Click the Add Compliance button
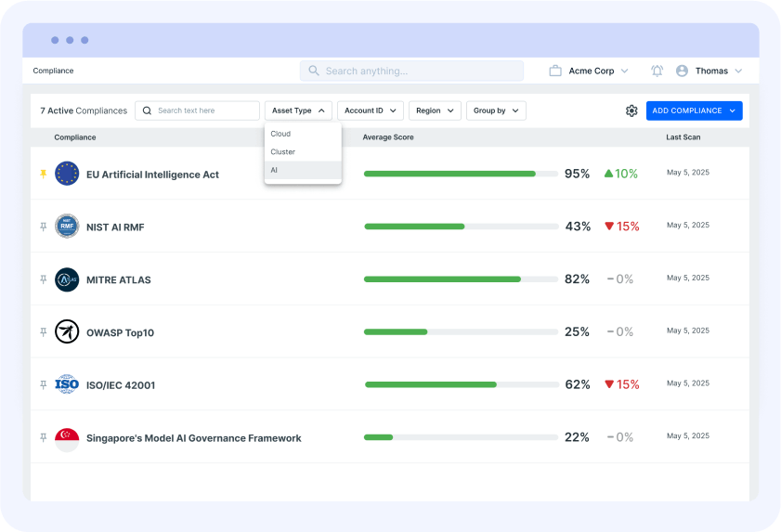This screenshot has width=781, height=532. (694, 110)
